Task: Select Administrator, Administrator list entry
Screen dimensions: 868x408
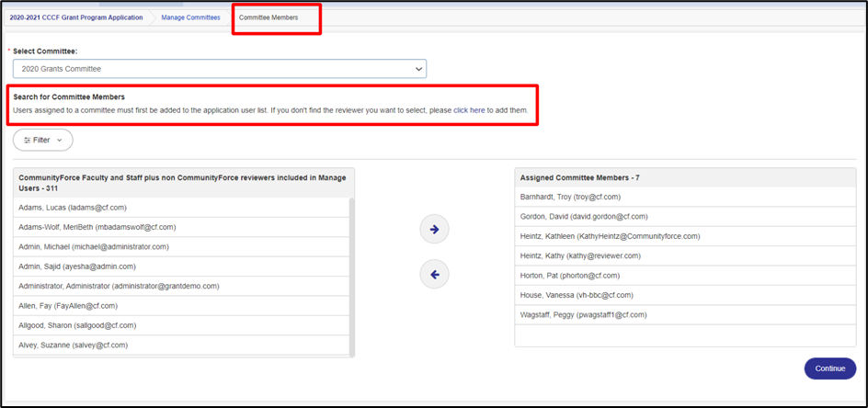Action: 181,286
